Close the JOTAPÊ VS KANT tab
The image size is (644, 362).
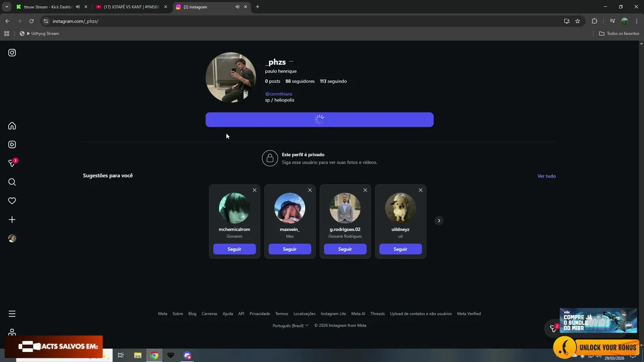(x=166, y=7)
